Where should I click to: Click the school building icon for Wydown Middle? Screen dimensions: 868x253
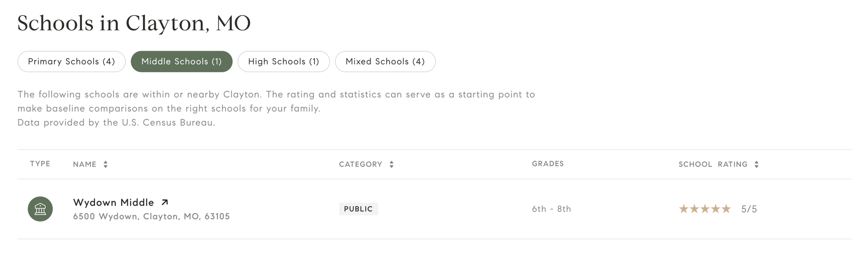point(40,209)
